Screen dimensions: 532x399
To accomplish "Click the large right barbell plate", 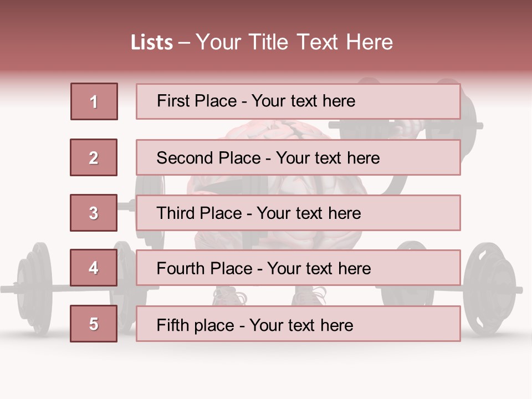I will coord(490,288).
